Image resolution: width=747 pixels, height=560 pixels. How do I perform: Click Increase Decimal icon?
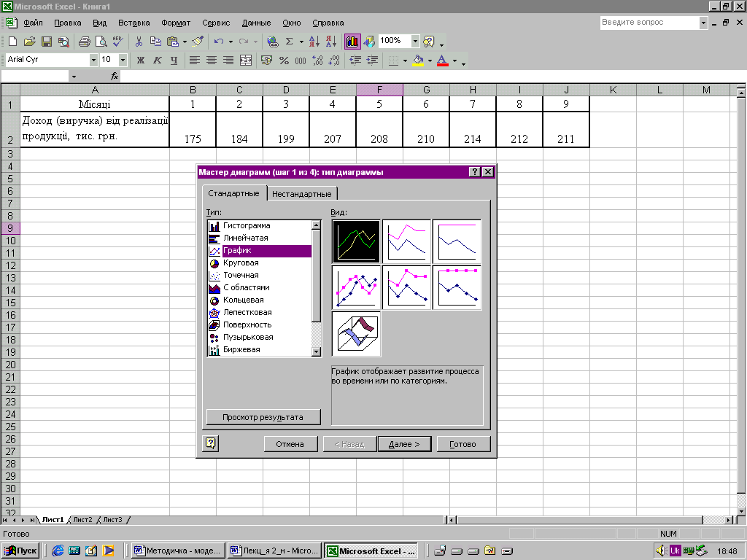tap(317, 60)
